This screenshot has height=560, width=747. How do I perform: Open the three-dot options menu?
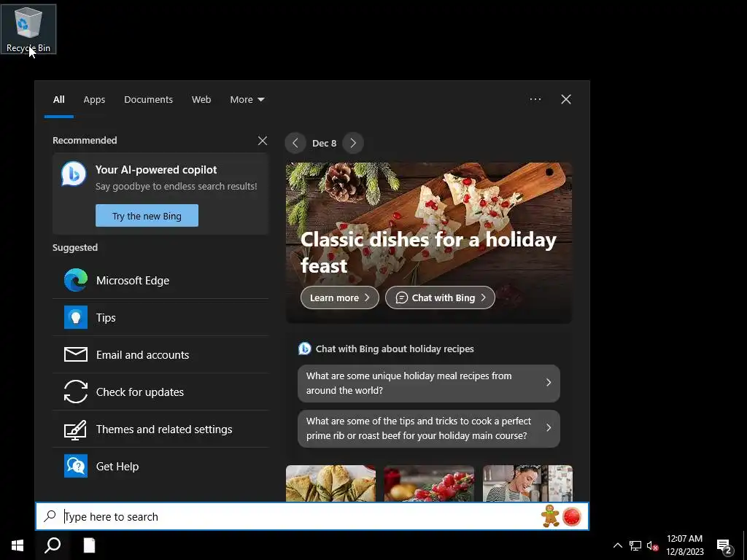(x=535, y=99)
